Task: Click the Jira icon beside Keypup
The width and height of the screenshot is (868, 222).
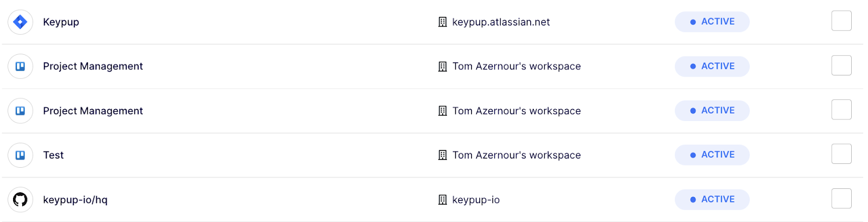Action: tap(20, 22)
